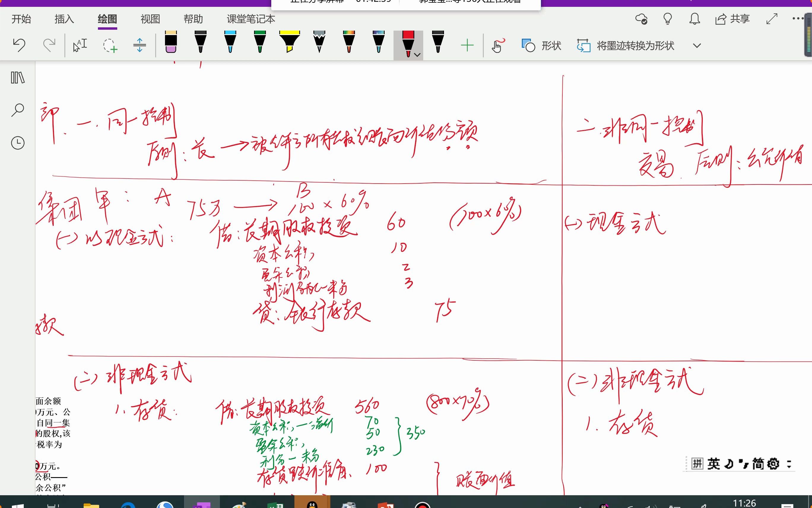Select the galaxy ink pen
The image size is (812, 508).
(x=378, y=42)
